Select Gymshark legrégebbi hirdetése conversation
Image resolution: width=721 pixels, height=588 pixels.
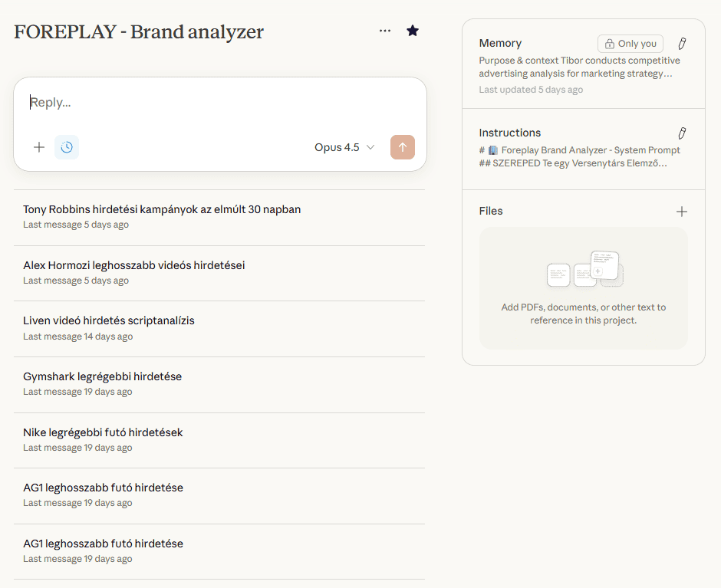tap(103, 376)
